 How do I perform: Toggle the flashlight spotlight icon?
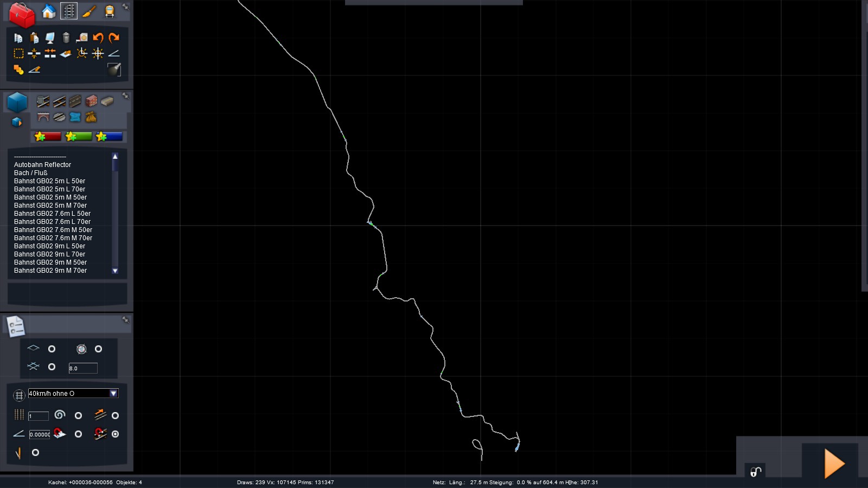click(114, 69)
